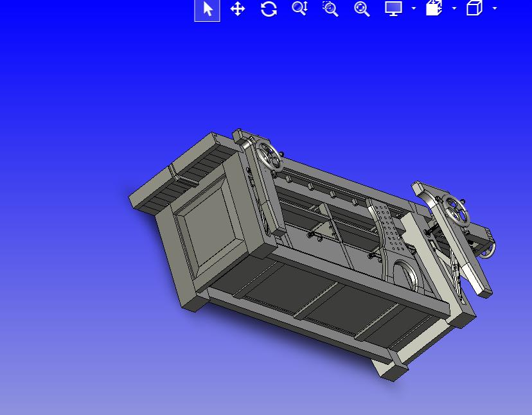The height and width of the screenshot is (415, 532).
Task: Click the section view box icon
Action: [434, 8]
